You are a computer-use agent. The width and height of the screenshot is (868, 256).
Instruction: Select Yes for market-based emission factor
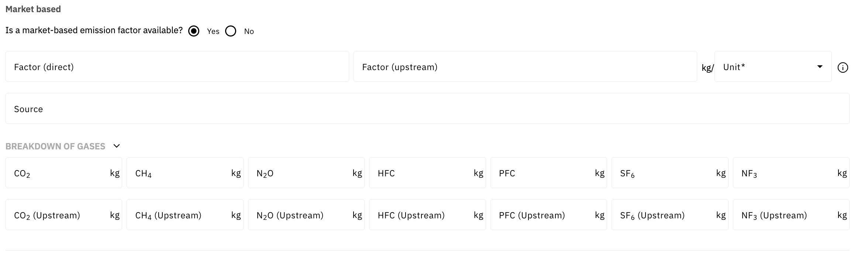[x=194, y=31]
